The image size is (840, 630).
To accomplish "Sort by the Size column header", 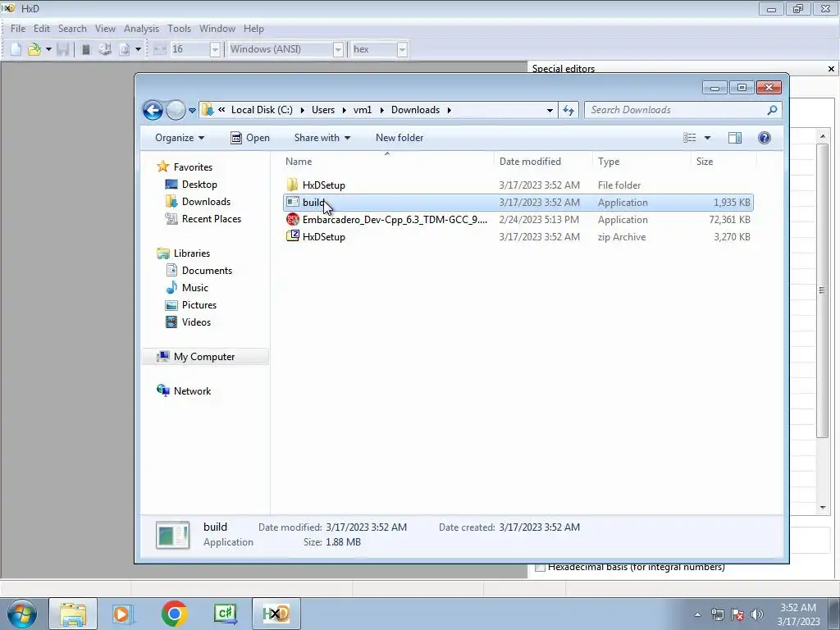I will [x=724, y=162].
